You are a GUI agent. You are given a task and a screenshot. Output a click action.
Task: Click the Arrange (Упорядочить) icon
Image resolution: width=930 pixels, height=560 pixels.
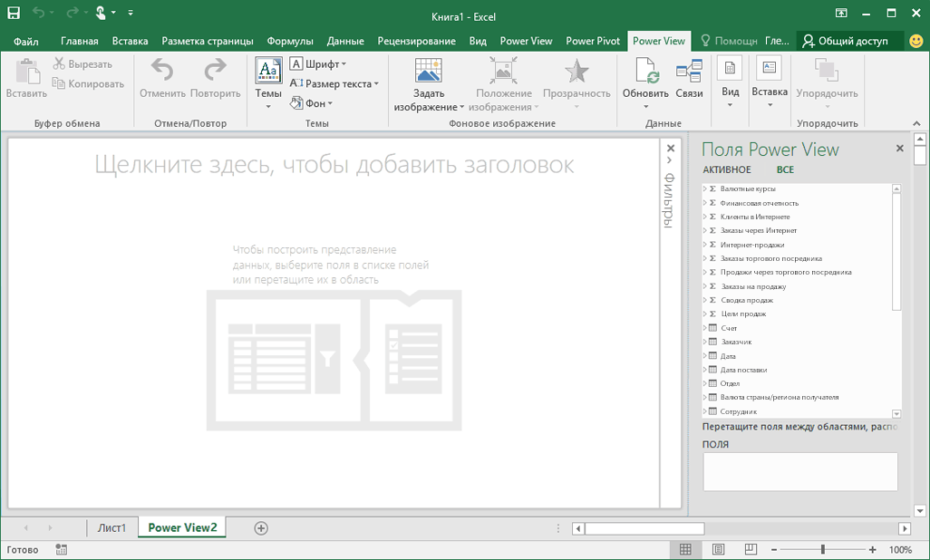click(x=827, y=70)
